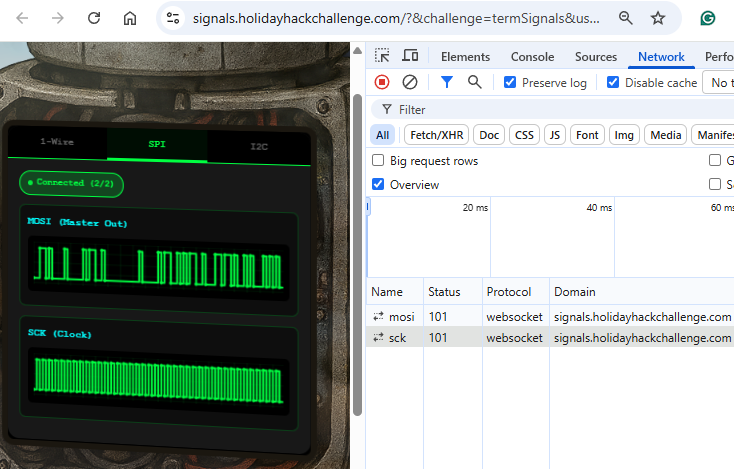Toggle the device toolbar icon
This screenshot has height=469, width=734.
pyautogui.click(x=410, y=57)
